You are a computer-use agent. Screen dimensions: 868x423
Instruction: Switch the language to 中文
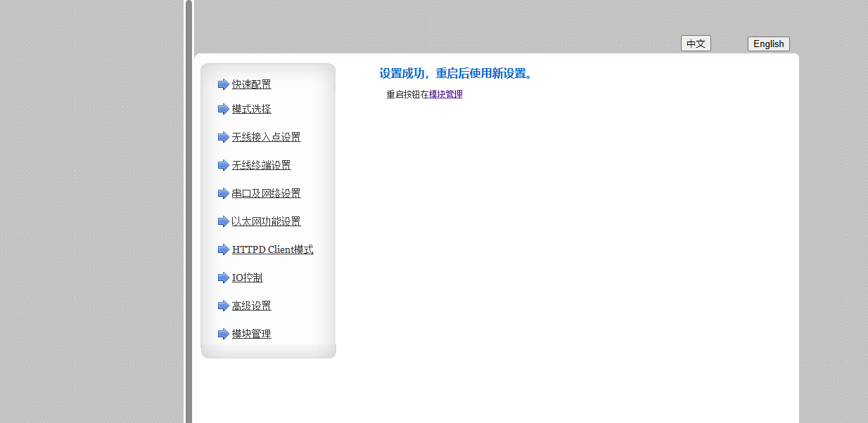click(696, 44)
